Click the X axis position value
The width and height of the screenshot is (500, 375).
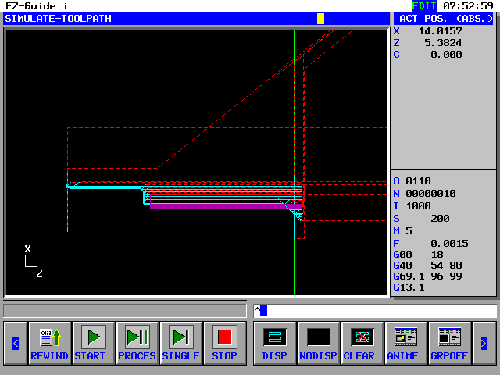coord(440,31)
